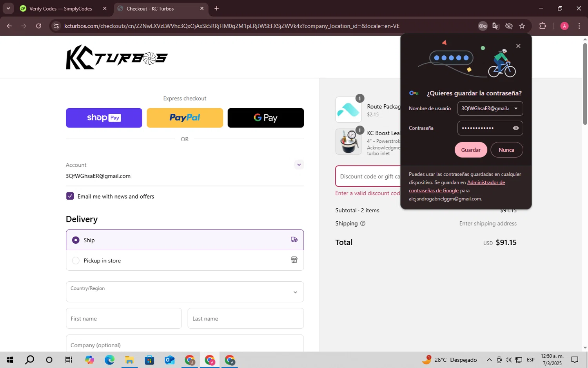Open Windows Start menu
588x368 pixels.
(10, 360)
